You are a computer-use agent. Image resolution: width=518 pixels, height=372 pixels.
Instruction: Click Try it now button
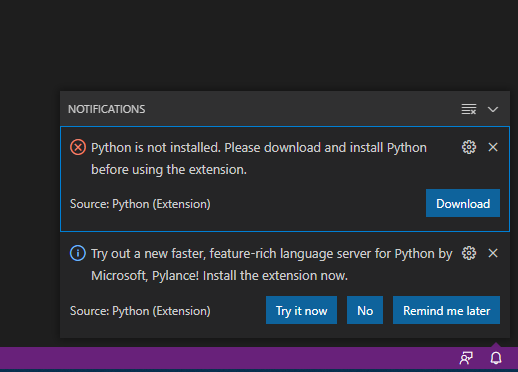coord(301,310)
